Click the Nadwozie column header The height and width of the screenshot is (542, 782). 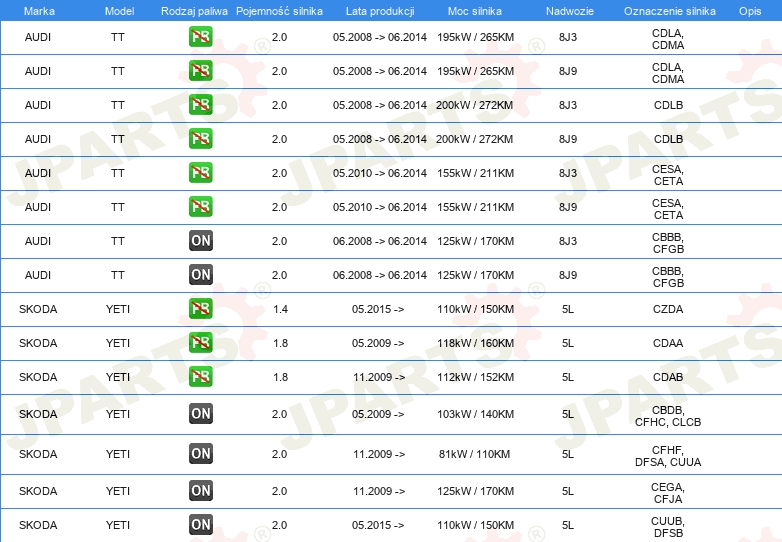[x=570, y=11]
